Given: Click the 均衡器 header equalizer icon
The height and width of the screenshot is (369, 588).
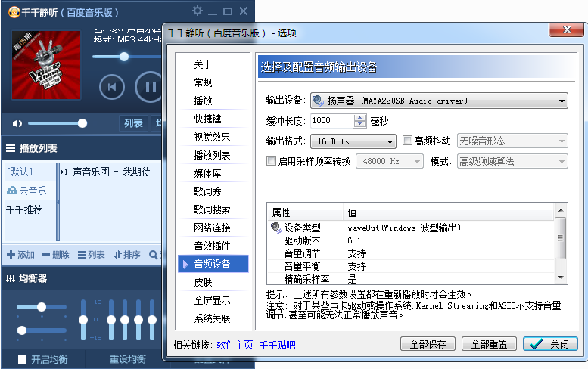Looking at the screenshot, I should click(11, 278).
